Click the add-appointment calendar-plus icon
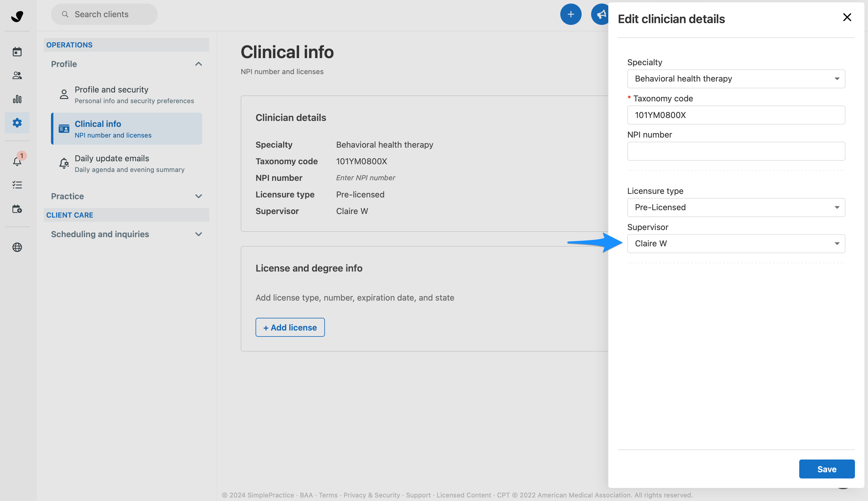The height and width of the screenshot is (501, 868). [x=17, y=209]
